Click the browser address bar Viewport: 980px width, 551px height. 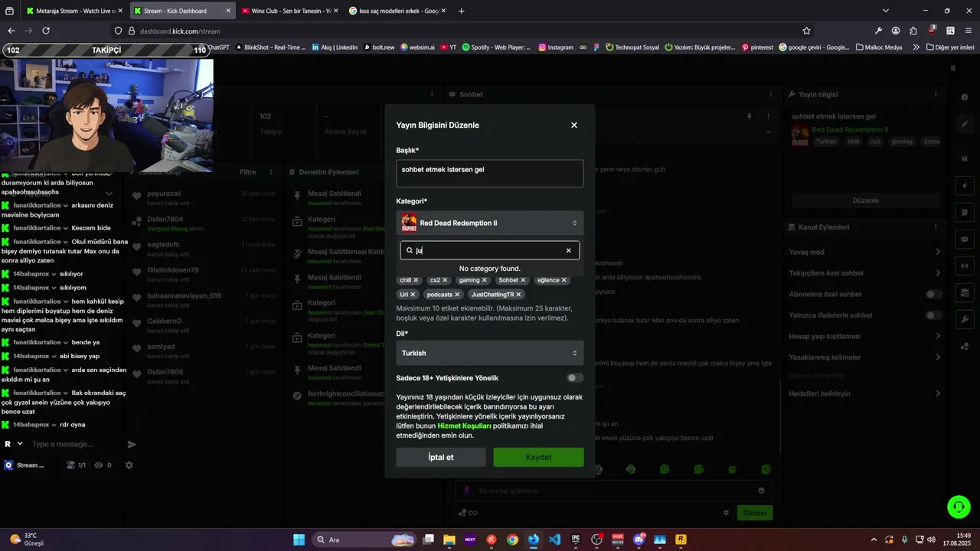(x=463, y=31)
